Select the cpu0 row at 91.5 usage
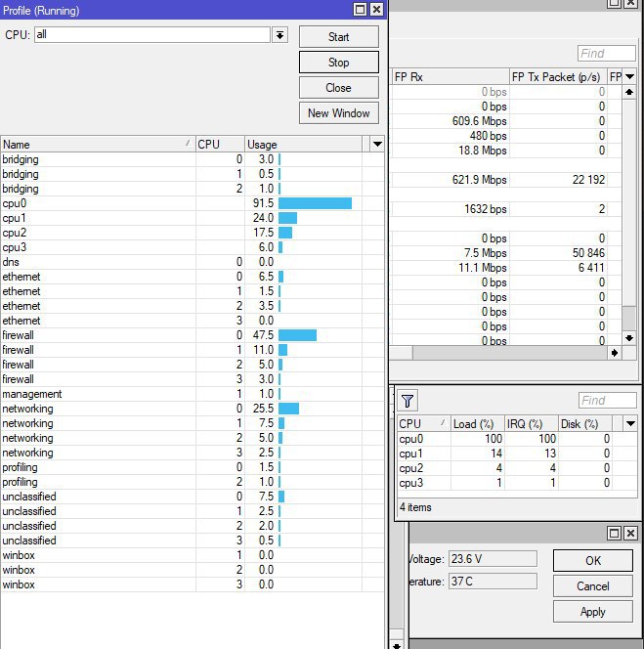 [x=193, y=203]
